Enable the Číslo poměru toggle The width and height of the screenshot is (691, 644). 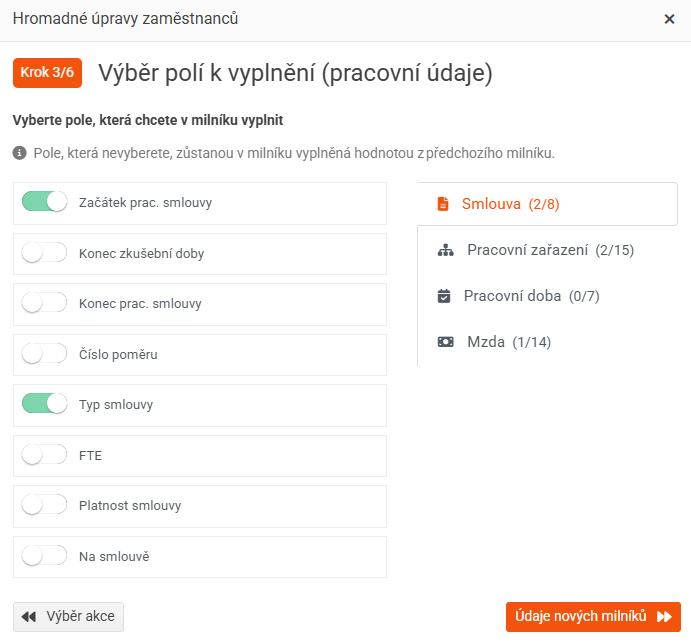[x=44, y=354]
